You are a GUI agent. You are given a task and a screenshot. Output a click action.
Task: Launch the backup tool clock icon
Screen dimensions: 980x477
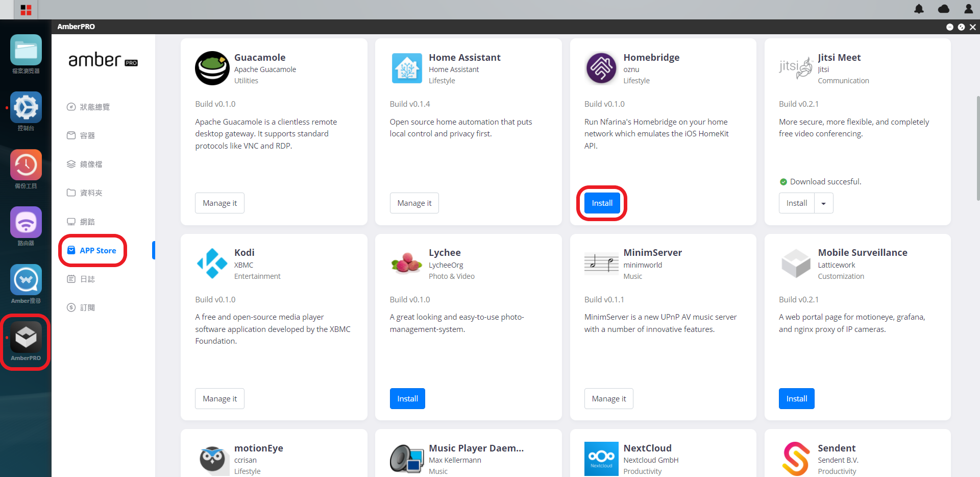[x=26, y=165]
